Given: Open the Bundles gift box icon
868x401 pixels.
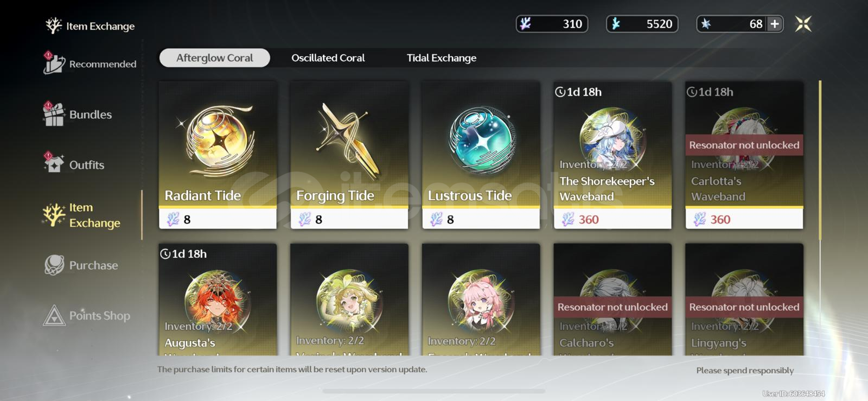Looking at the screenshot, I should pos(54,114).
